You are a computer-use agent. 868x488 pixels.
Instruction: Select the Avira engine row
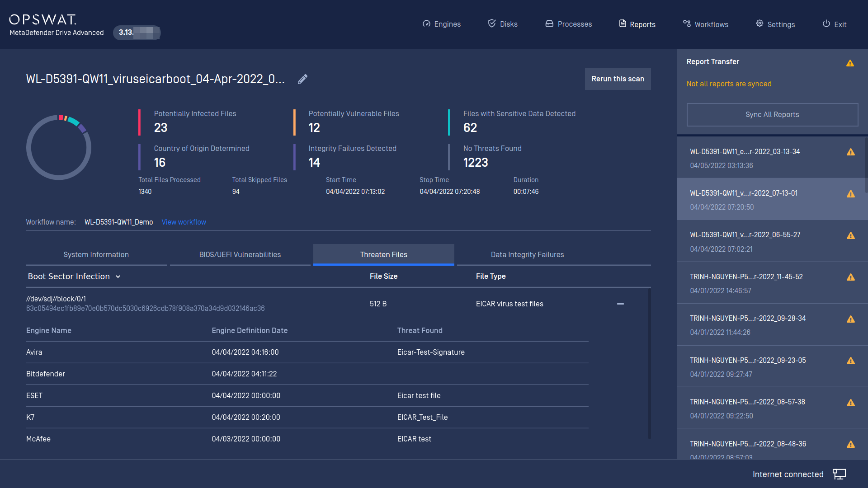[307, 352]
